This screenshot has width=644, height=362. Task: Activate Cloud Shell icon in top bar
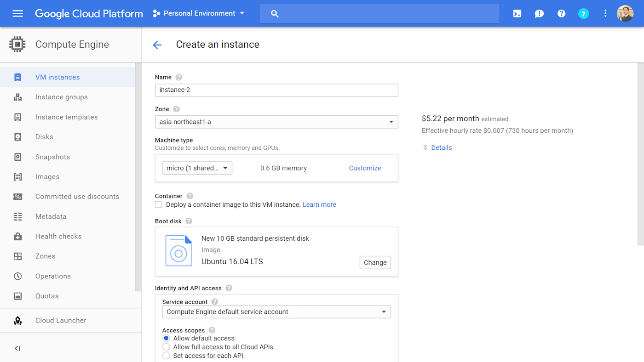pos(517,14)
